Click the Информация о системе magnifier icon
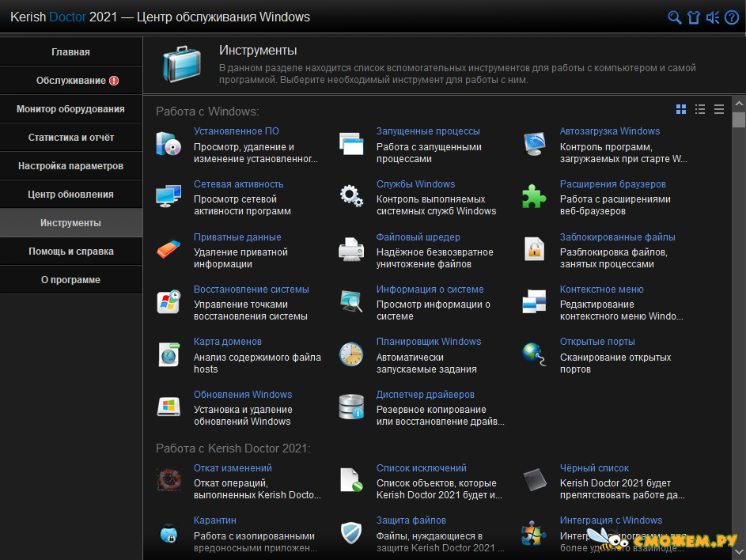Image resolution: width=746 pixels, height=560 pixels. point(351,301)
